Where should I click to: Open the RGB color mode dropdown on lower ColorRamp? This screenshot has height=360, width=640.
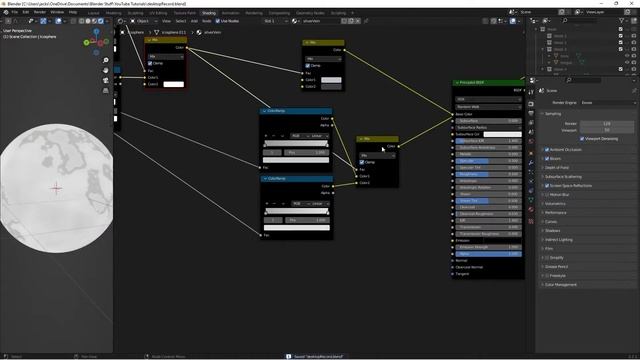[x=300, y=203]
